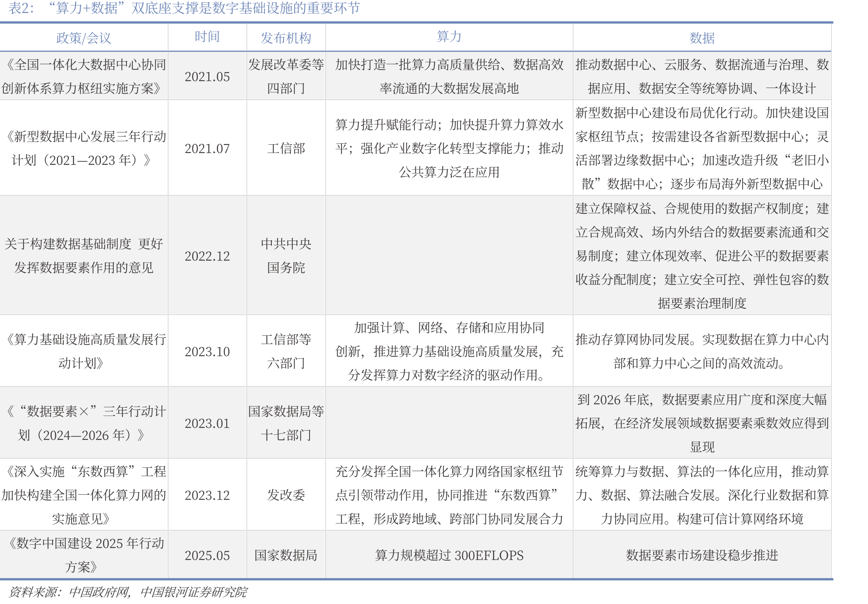868x604 pixels.
Task: Select the '时间' column header
Action: coord(207,37)
